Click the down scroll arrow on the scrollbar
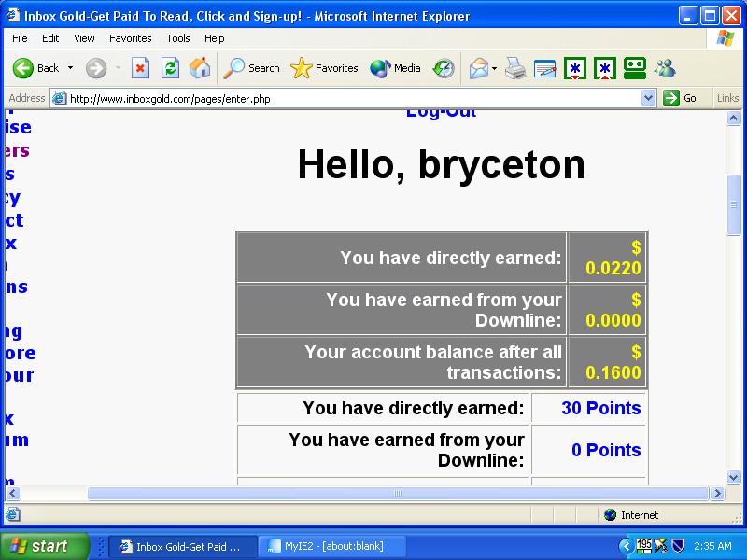 (x=733, y=477)
